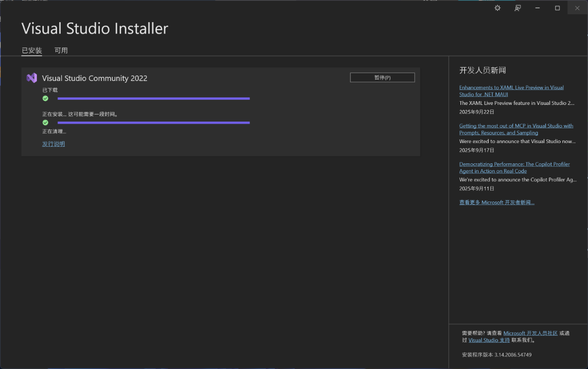Open the 发行说明 release notes link
The height and width of the screenshot is (369, 588).
53,144
